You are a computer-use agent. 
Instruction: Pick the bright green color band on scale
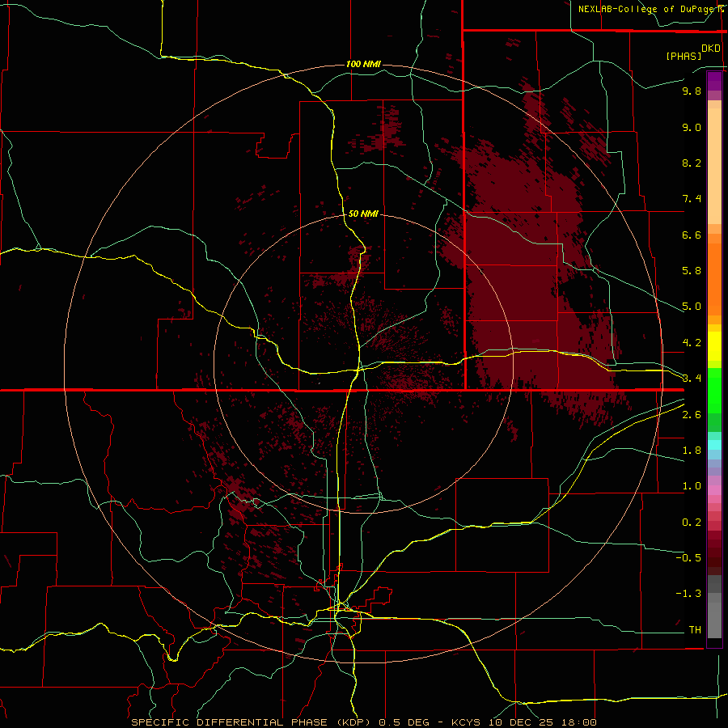click(714, 390)
